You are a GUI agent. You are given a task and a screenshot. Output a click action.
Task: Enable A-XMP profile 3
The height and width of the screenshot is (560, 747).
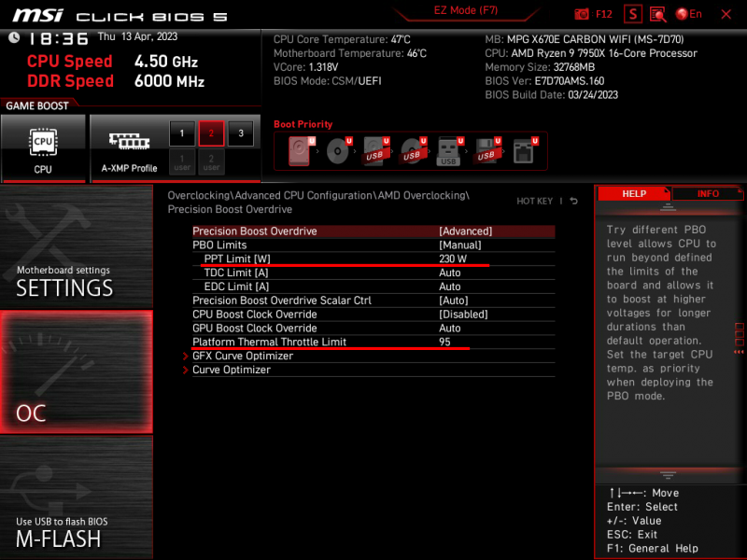[240, 133]
